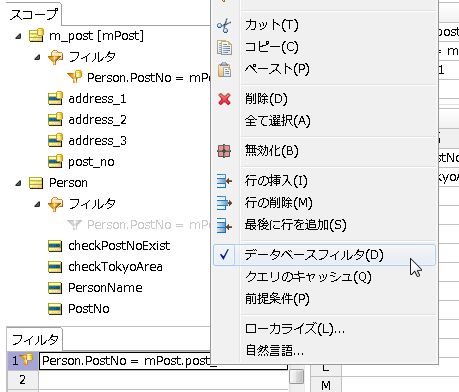Click the funnel icon under m_post
This screenshot has height=392, width=459.
click(55, 57)
